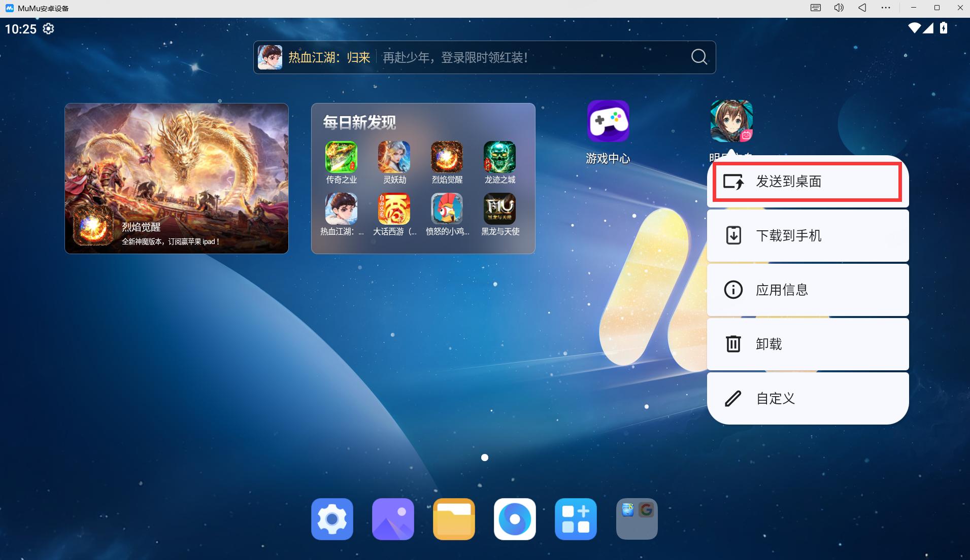The image size is (970, 560).
Task: Click 卸载 to uninstall the app
Action: (807, 344)
